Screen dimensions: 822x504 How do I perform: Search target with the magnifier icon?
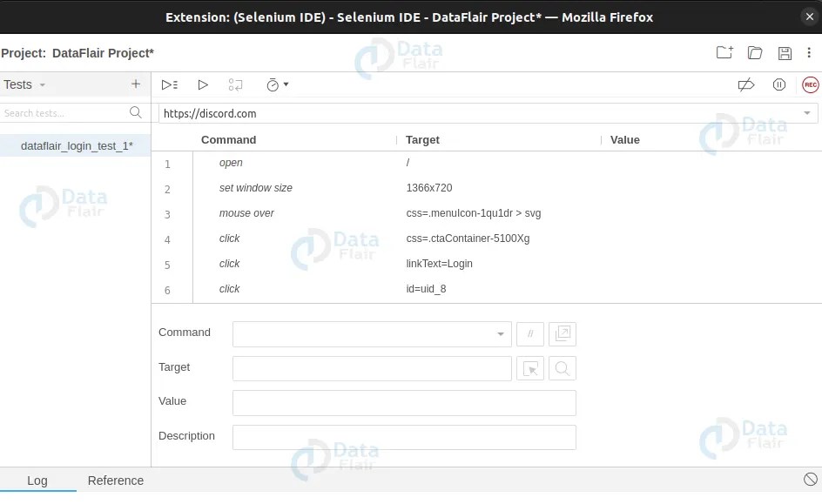coord(563,368)
